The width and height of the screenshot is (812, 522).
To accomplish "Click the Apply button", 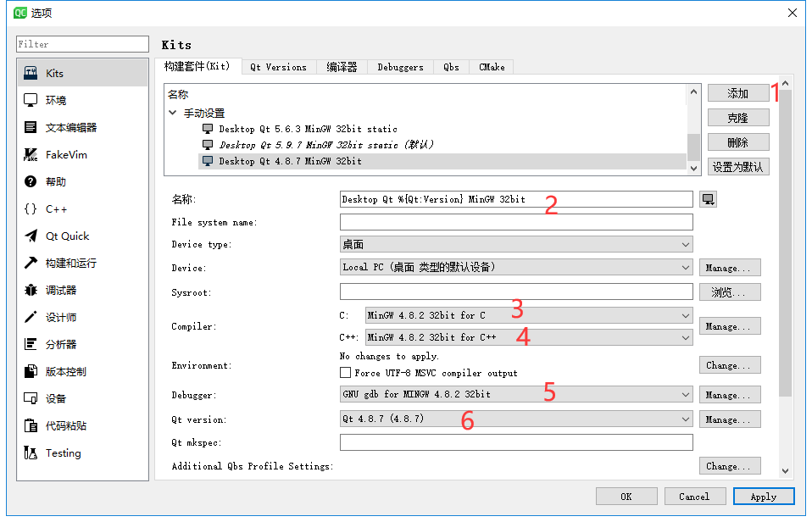I will coord(764,496).
